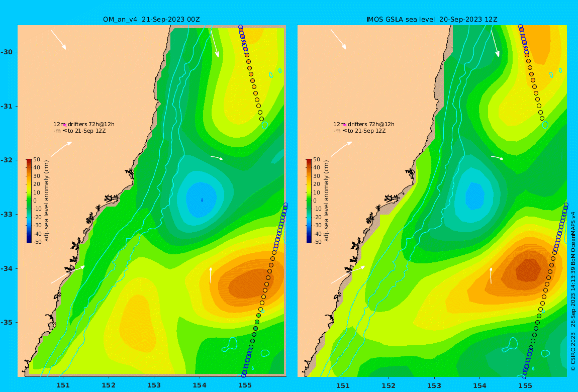This screenshot has height=392, width=578.
Task: Select the -35 latitude label
Action: coord(6,322)
